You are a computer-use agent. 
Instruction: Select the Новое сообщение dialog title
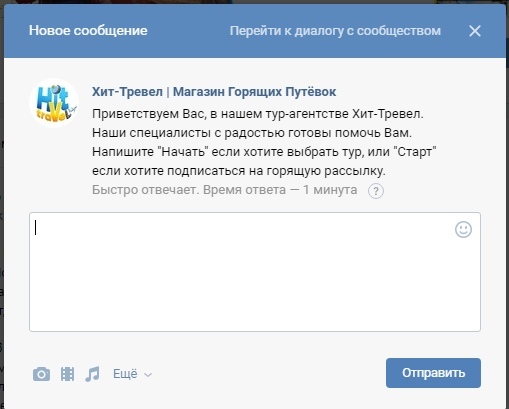(x=88, y=31)
